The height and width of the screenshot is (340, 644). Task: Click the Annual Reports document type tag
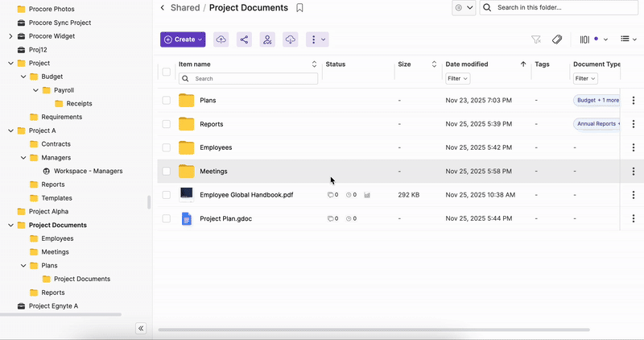point(597,124)
